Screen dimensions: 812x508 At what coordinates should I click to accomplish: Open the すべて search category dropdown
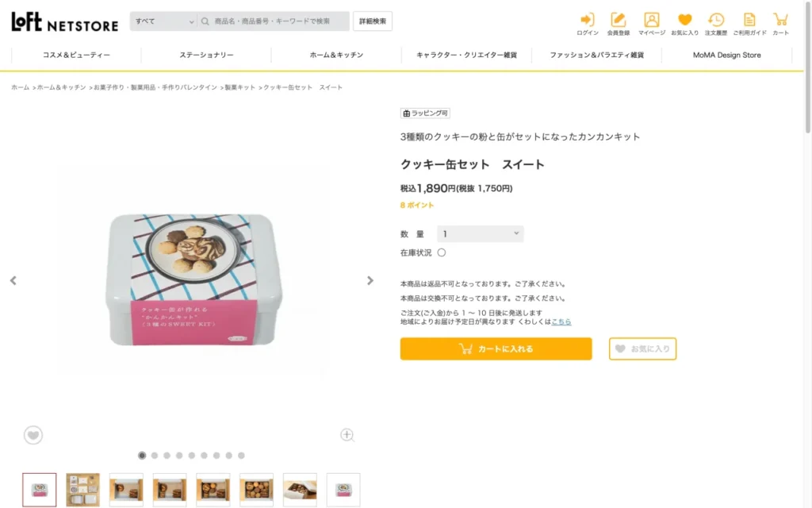tap(164, 21)
